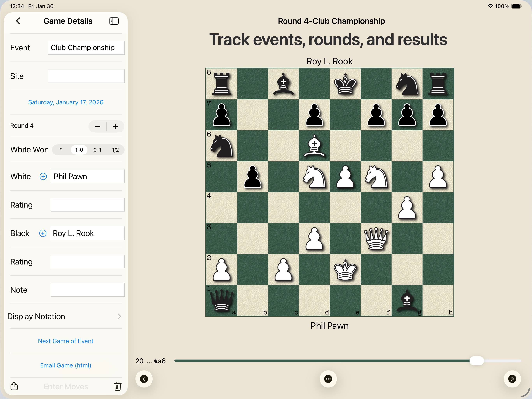This screenshot has height=399, width=532.
Task: Select the black knight on a6
Action: pyautogui.click(x=222, y=146)
